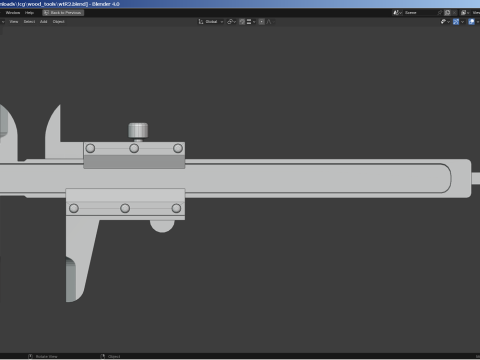
Task: Toggle proportional editing icon
Action: [x=262, y=22]
